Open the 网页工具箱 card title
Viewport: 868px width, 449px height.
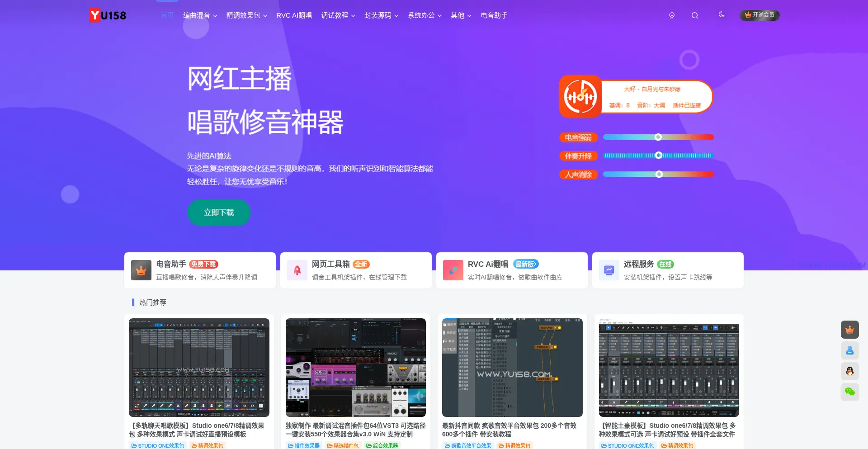[331, 264]
